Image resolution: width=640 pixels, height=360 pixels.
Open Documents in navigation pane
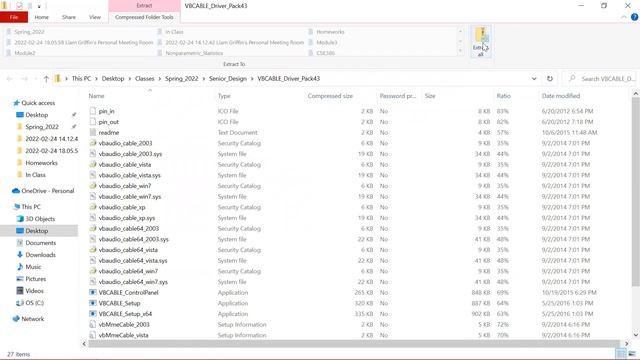(x=40, y=242)
